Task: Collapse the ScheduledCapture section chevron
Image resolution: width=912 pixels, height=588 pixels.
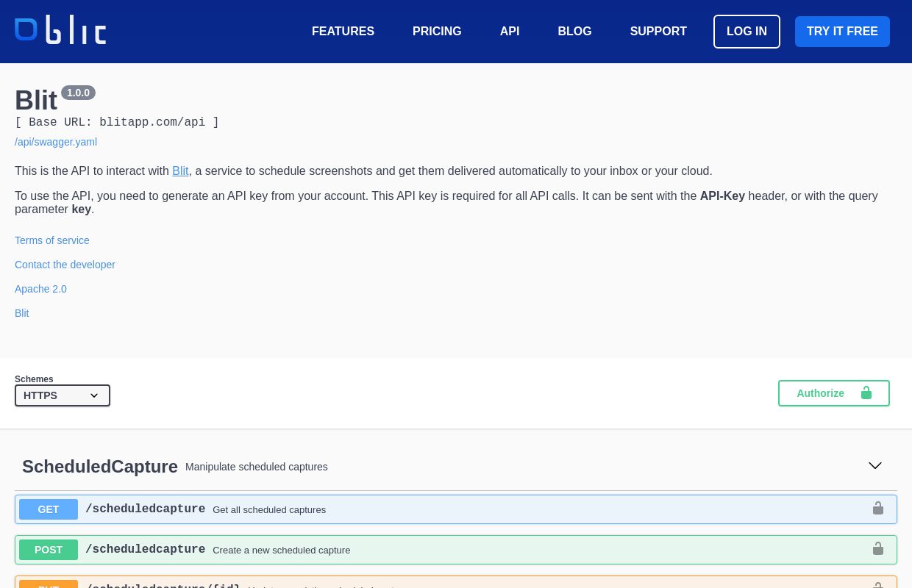Action: (x=875, y=466)
